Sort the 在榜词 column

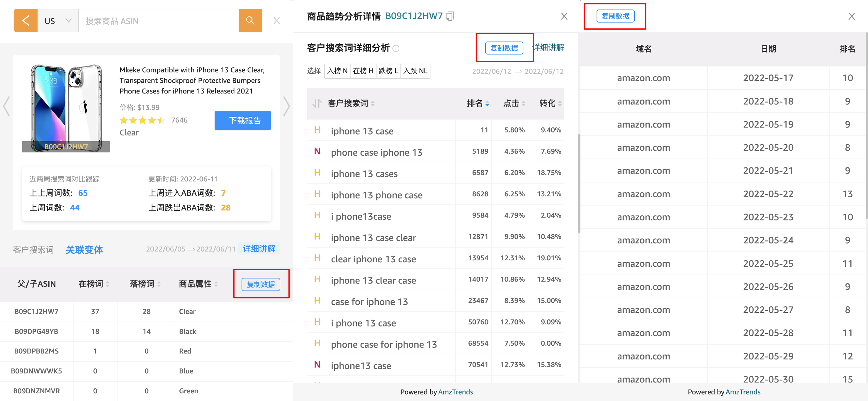coord(108,284)
